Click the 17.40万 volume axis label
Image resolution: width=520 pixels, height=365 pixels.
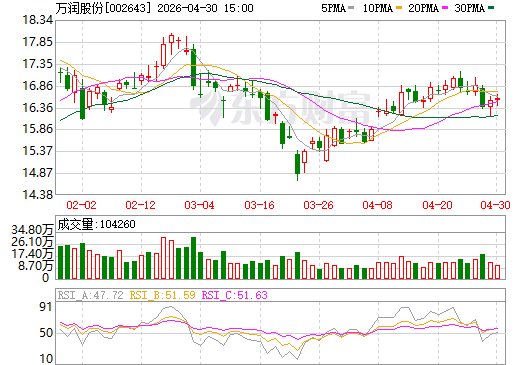[32, 254]
